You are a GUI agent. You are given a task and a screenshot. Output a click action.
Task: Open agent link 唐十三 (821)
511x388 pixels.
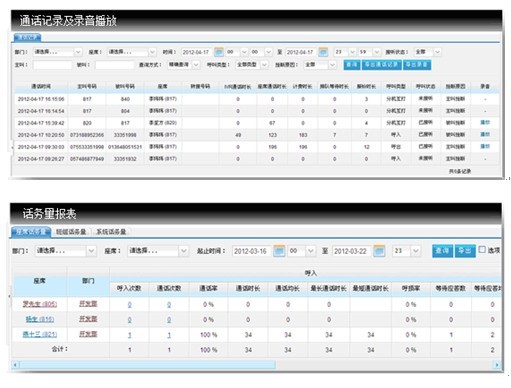[x=40, y=334]
